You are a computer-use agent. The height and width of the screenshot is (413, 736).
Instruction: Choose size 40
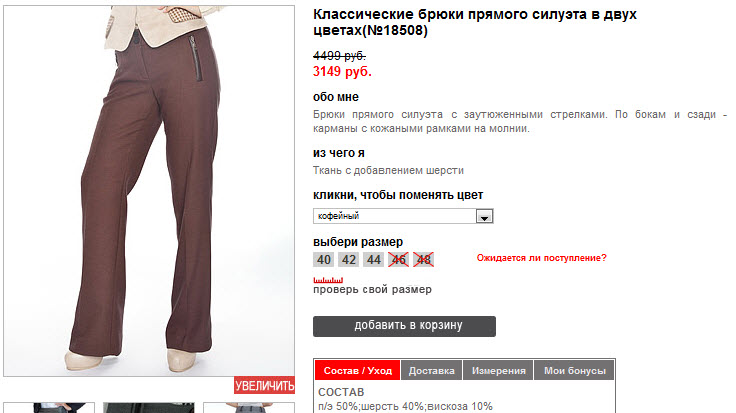[x=323, y=260]
